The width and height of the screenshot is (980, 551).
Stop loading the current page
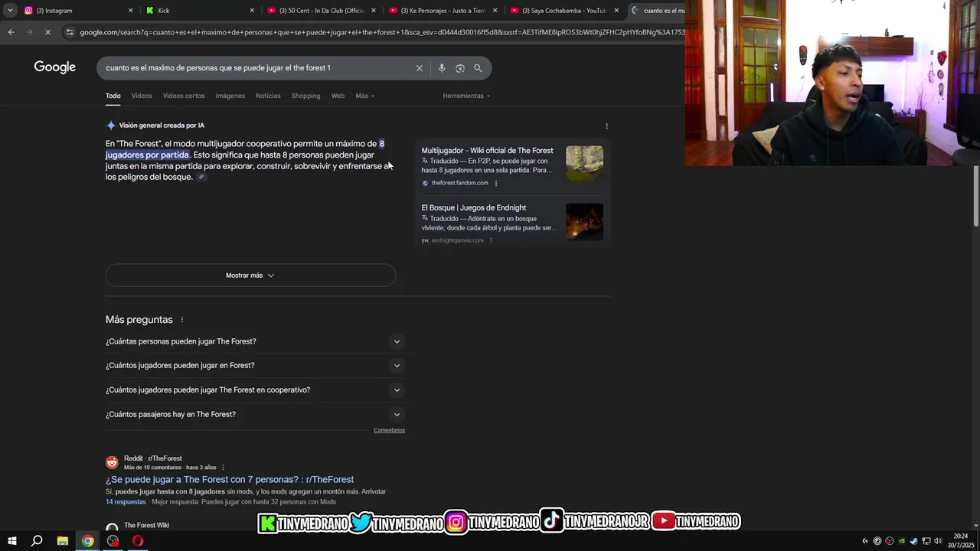47,32
